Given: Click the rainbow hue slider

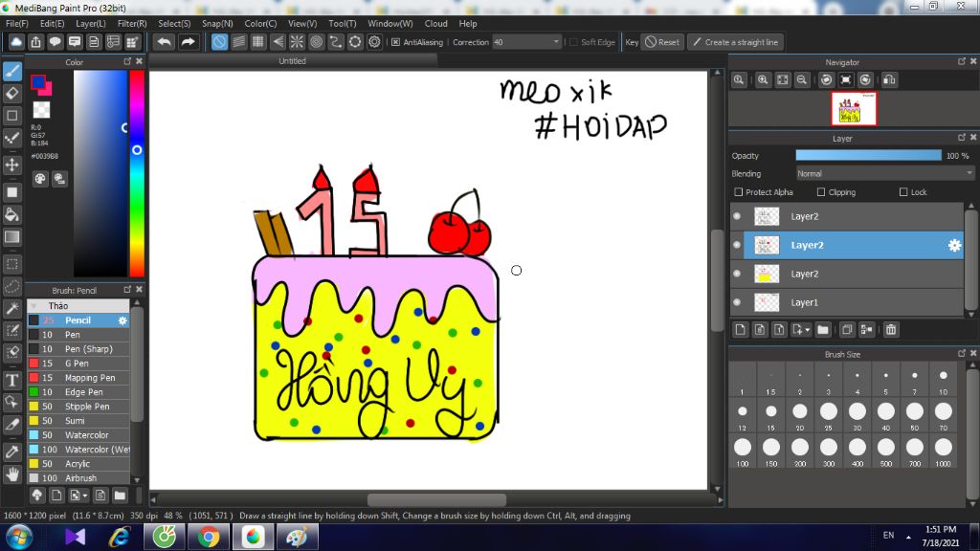Looking at the screenshot, I should [x=137, y=173].
